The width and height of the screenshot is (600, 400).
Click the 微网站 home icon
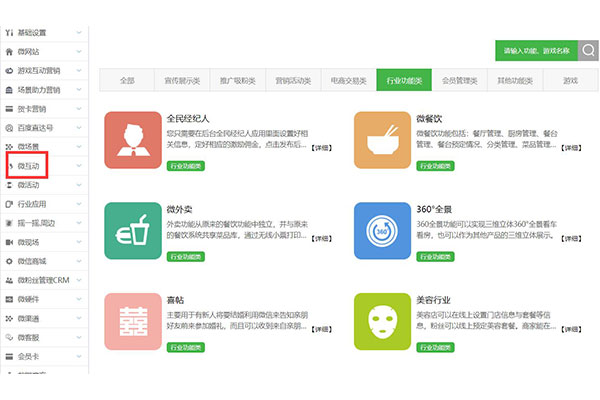[9, 52]
